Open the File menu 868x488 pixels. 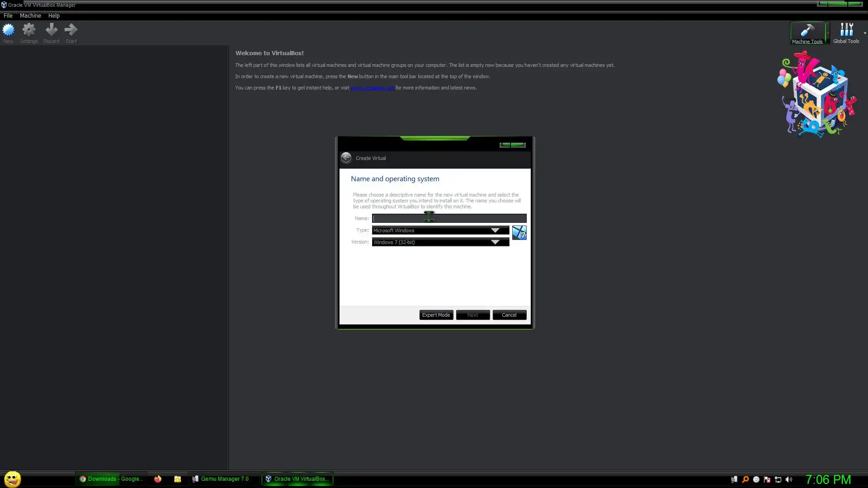[8, 15]
